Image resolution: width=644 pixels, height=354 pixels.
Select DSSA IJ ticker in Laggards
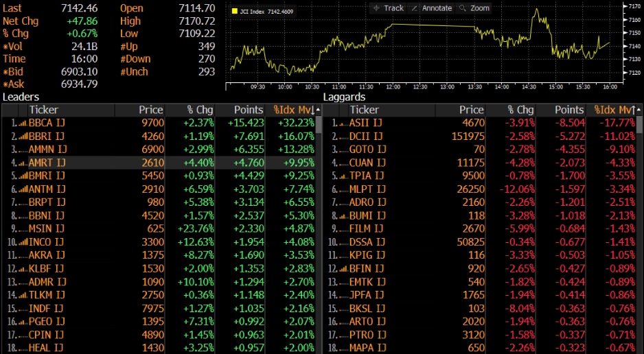pyautogui.click(x=367, y=242)
